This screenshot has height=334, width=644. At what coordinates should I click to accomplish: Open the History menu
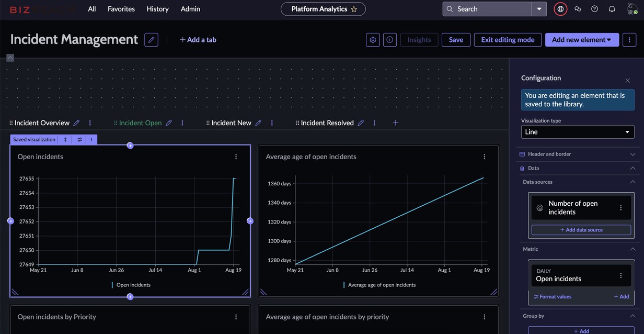(x=157, y=9)
